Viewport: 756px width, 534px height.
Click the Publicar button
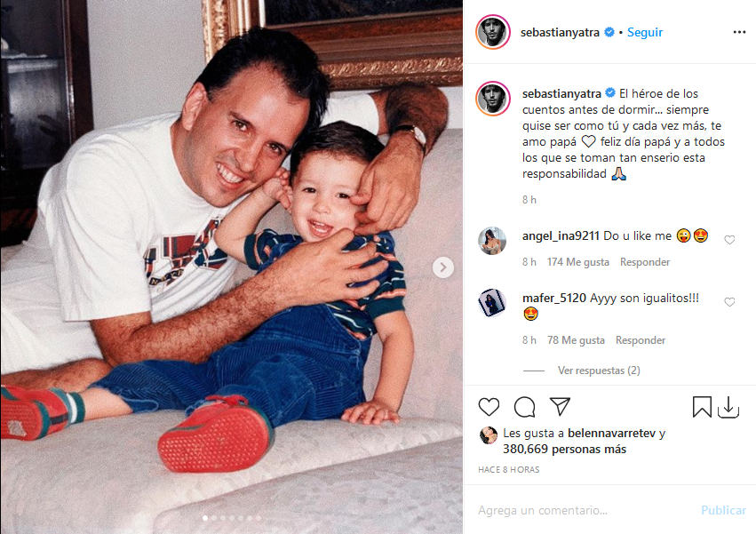(x=723, y=510)
